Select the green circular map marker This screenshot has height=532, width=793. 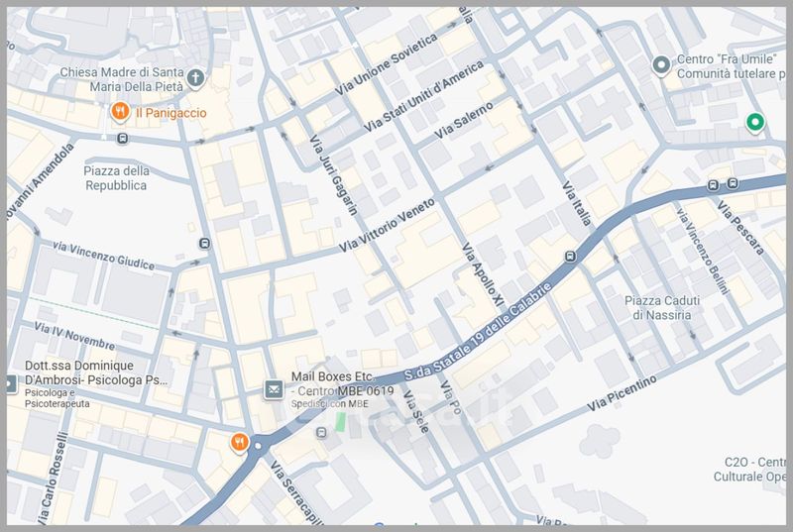[754, 122]
